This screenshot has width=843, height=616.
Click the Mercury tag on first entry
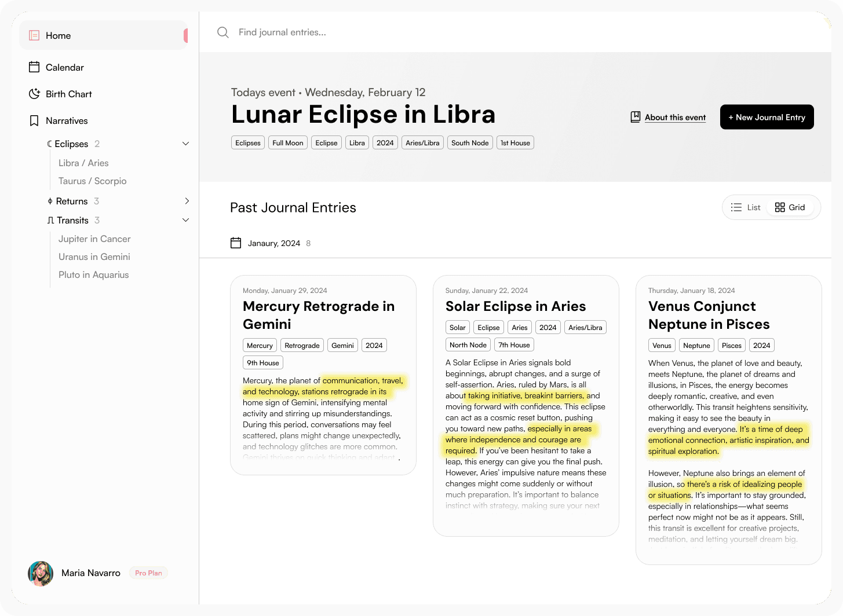click(x=260, y=346)
